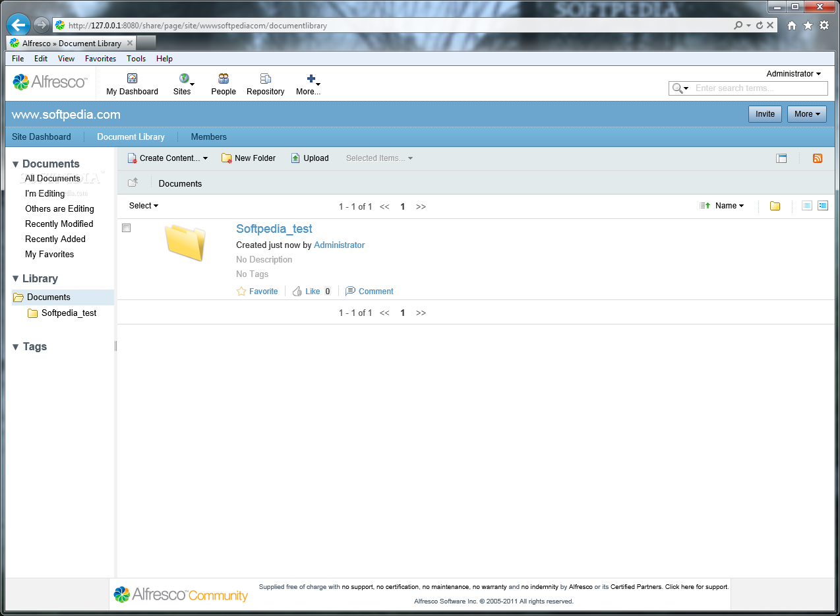Screen dimensions: 840x616
Task: Select My Favorites filter
Action: (49, 254)
